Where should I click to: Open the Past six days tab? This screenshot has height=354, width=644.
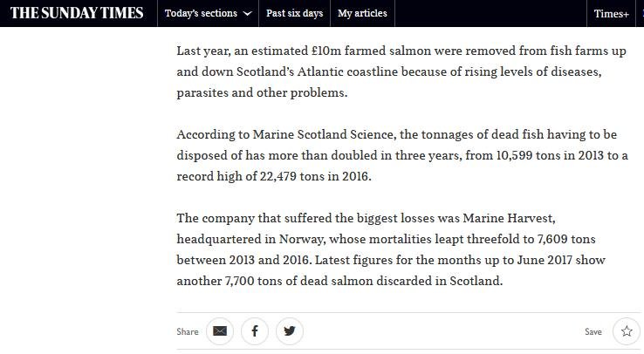[294, 14]
